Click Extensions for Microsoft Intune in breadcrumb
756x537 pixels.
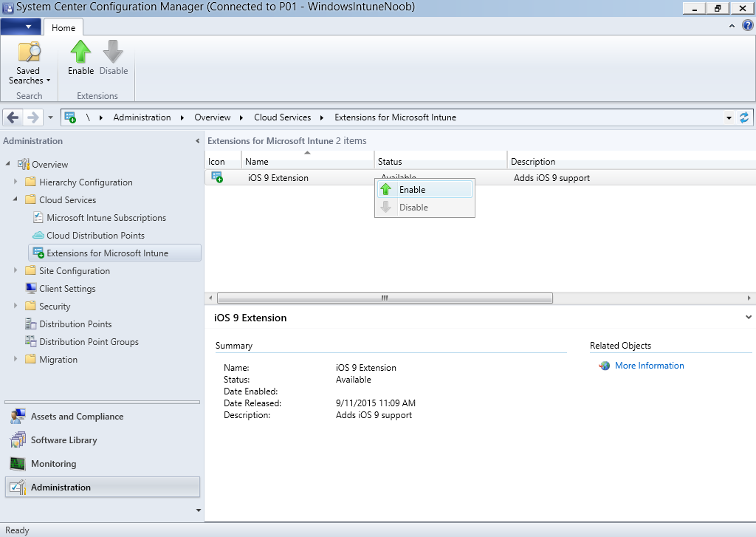pos(396,117)
